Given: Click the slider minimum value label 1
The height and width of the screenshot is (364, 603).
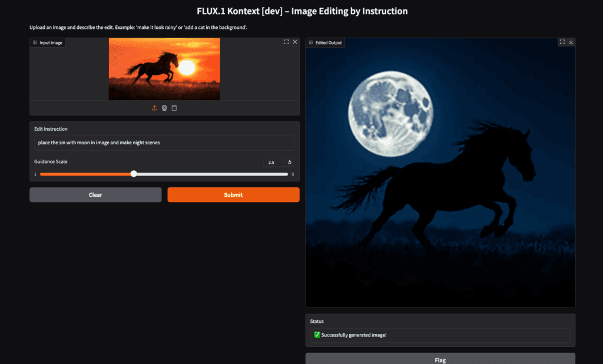Looking at the screenshot, I should 35,174.
